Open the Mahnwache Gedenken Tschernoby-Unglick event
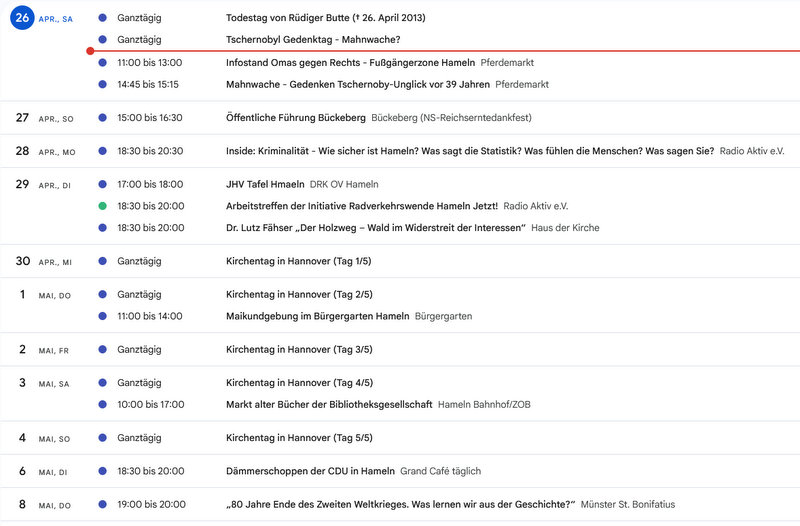The height and width of the screenshot is (526, 800). tap(358, 85)
